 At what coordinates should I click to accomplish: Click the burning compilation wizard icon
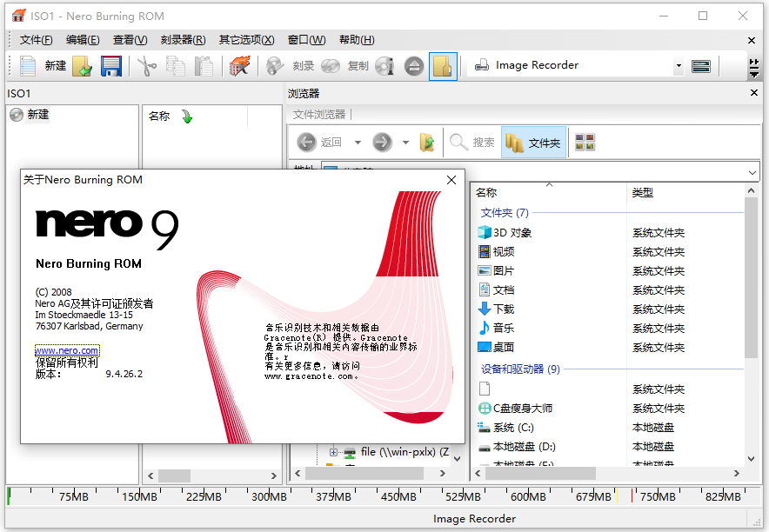[238, 66]
